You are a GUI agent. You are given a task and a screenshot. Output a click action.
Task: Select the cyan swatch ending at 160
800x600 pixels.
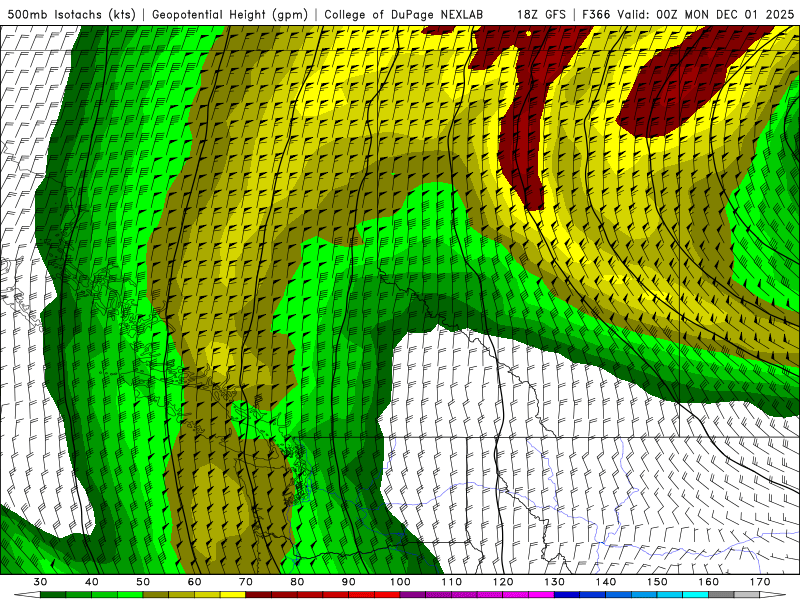tap(695, 594)
